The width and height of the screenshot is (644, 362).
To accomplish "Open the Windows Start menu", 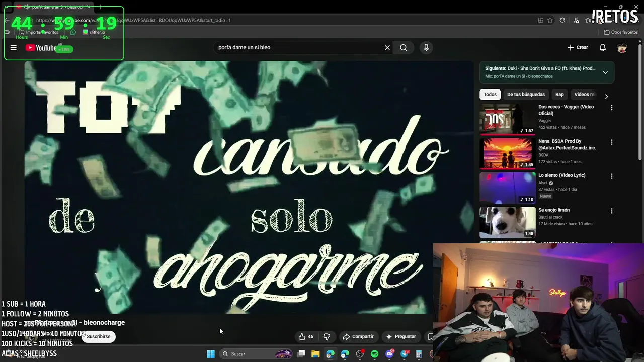I will coord(211,354).
